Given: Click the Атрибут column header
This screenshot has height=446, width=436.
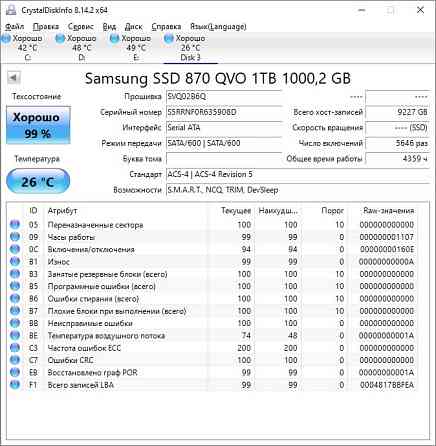Looking at the screenshot, I should click(x=62, y=211).
